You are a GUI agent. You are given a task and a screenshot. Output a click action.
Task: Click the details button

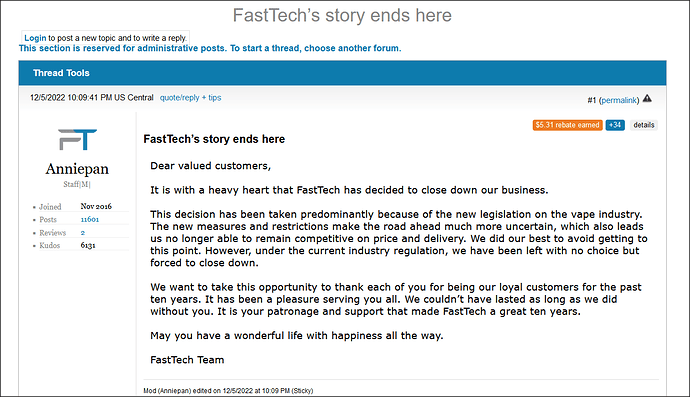pyautogui.click(x=643, y=125)
